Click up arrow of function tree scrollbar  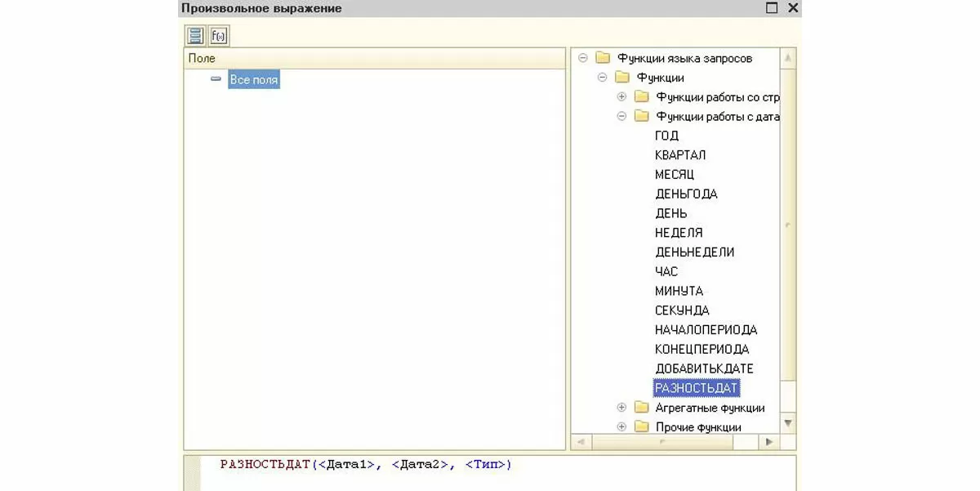[788, 59]
